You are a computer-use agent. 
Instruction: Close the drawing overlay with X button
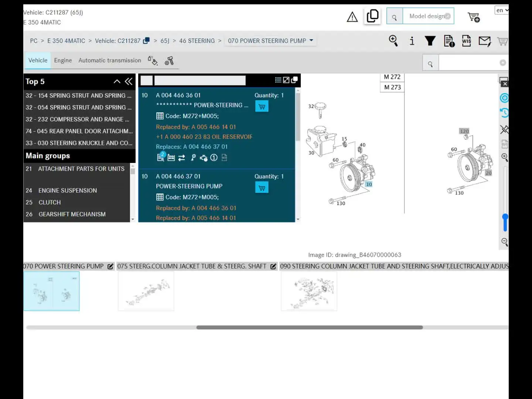tap(505, 84)
